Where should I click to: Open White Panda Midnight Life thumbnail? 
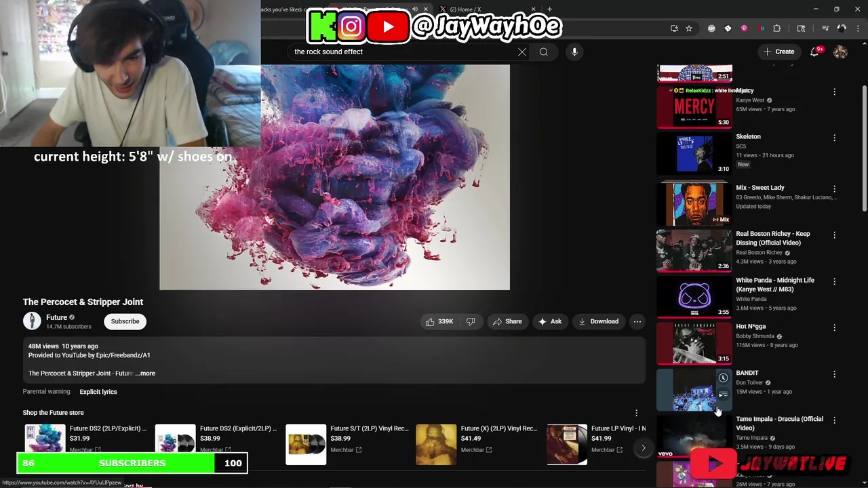coord(694,296)
